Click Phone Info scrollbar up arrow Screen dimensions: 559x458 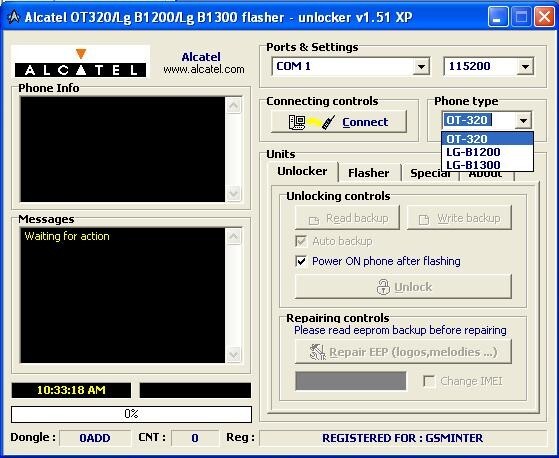point(234,106)
